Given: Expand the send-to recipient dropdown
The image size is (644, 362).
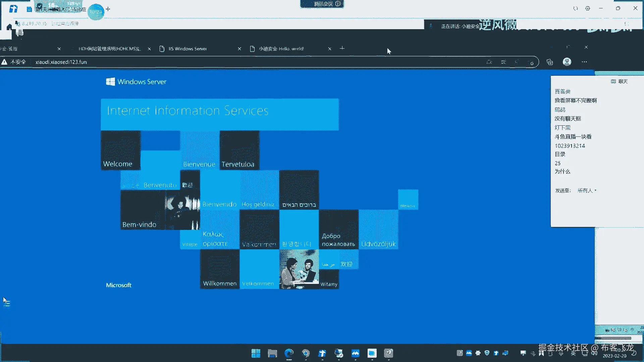Looking at the screenshot, I should (x=587, y=190).
